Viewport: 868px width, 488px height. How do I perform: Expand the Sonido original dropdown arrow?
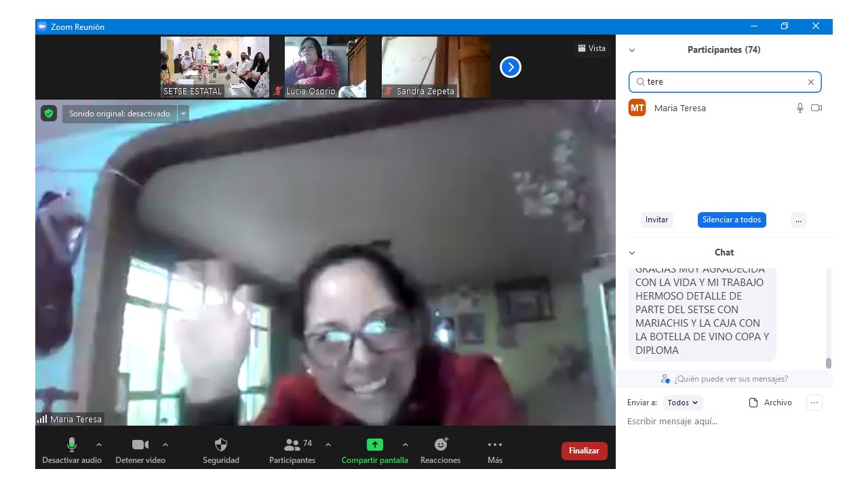(x=182, y=114)
